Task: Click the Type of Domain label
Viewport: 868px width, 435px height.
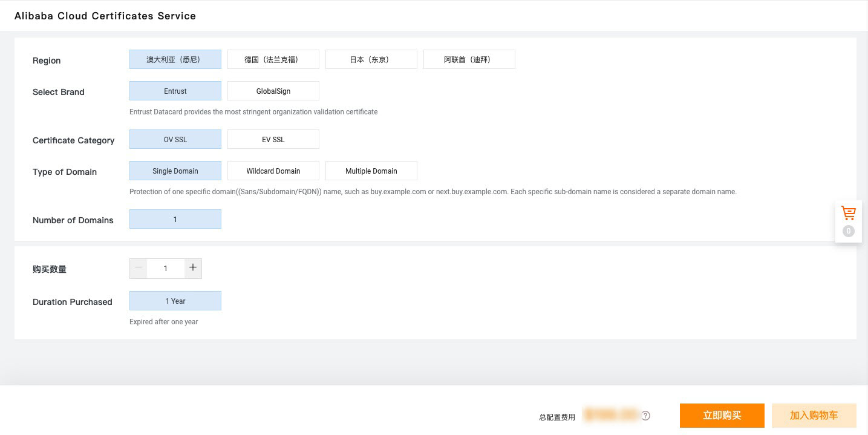Action: coord(65,172)
